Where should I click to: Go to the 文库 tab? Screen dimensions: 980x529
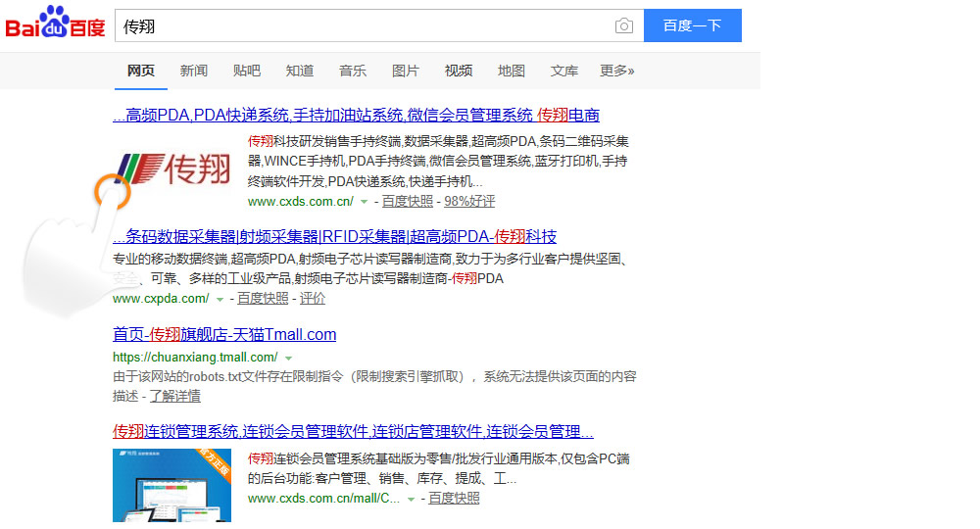point(563,71)
